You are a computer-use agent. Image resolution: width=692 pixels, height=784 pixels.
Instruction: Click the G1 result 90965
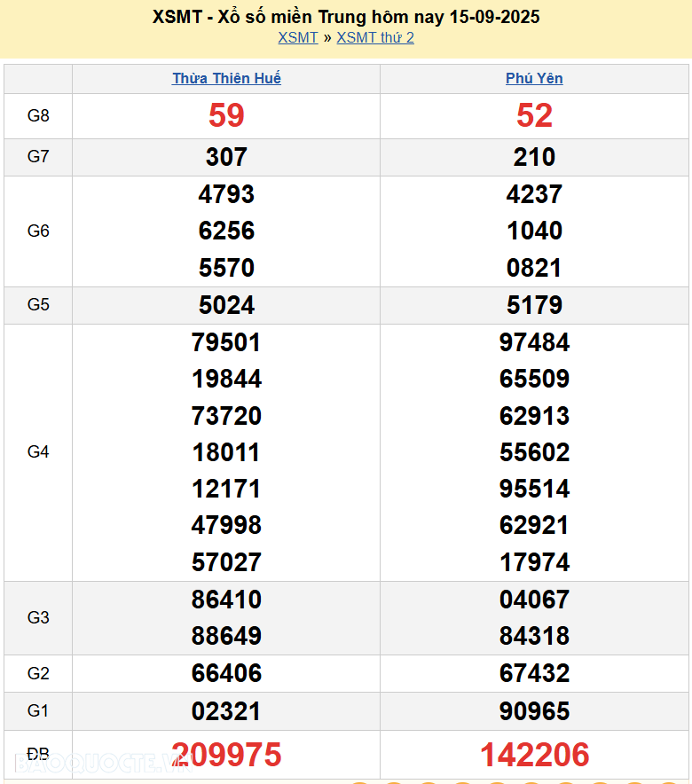tap(534, 711)
